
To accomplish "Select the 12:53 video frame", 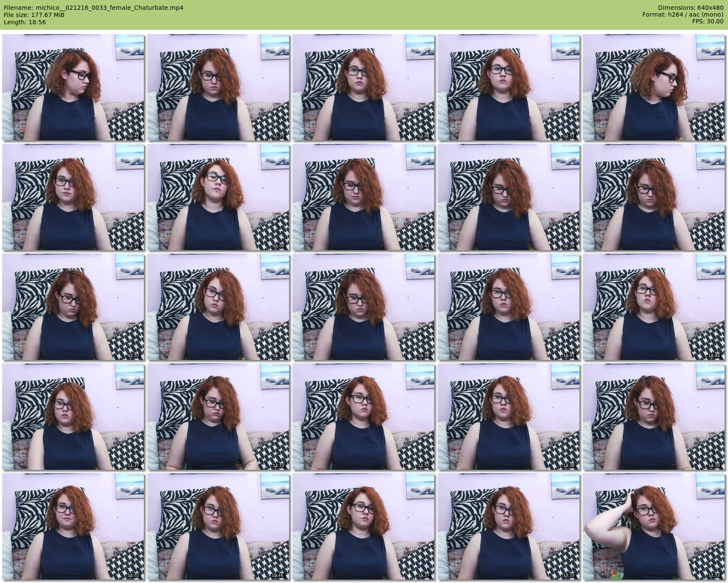I will [364, 417].
